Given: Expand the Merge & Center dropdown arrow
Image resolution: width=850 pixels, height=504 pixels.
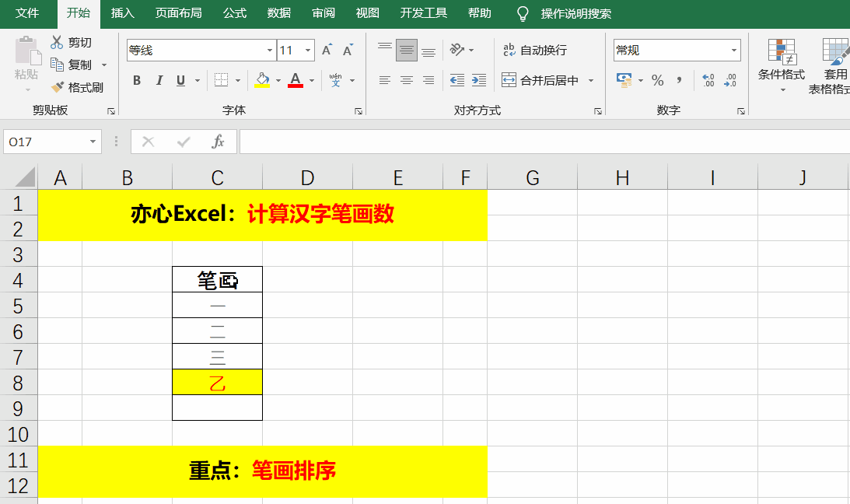Looking at the screenshot, I should point(591,80).
